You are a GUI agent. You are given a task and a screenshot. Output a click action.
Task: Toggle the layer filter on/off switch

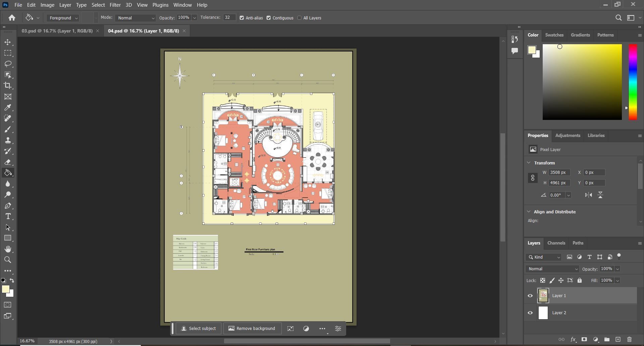619,256
